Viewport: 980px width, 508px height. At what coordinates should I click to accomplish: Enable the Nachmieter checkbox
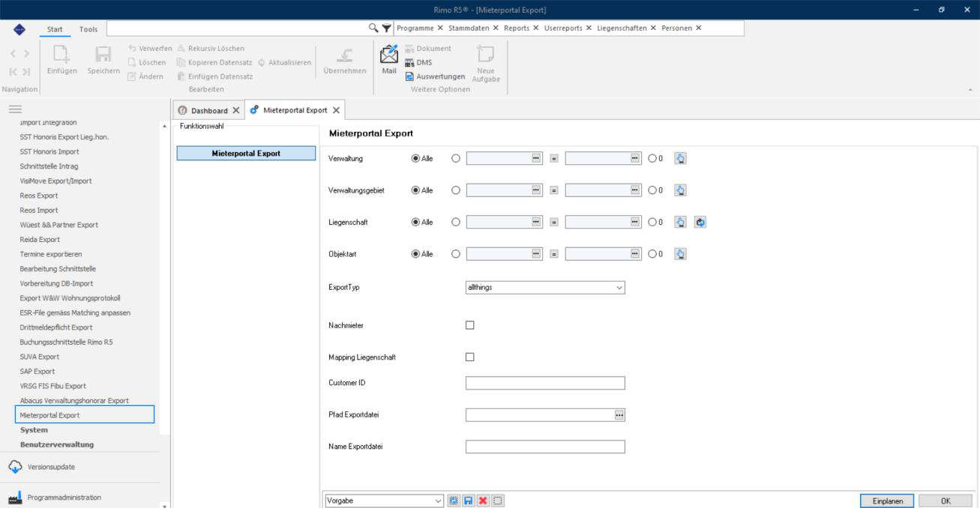click(470, 325)
